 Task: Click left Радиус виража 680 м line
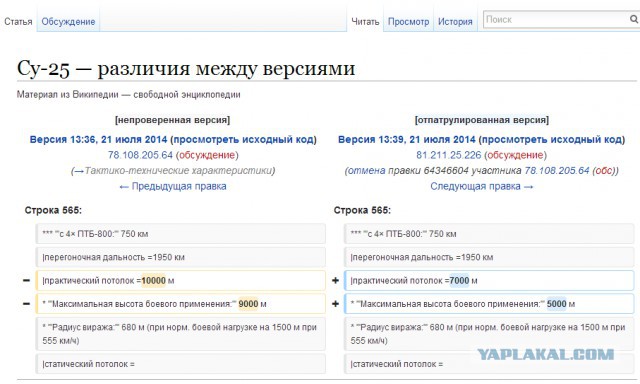pos(181,334)
